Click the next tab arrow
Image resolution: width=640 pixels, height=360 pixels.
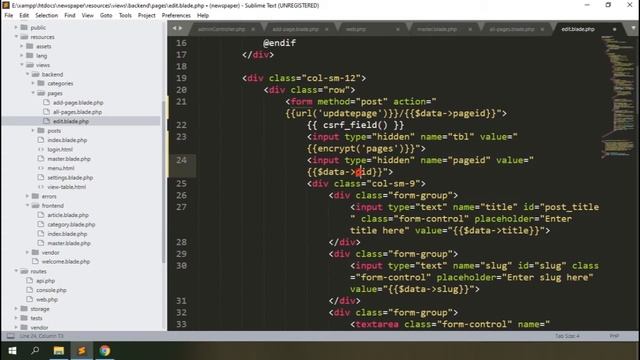pyautogui.click(x=180, y=28)
